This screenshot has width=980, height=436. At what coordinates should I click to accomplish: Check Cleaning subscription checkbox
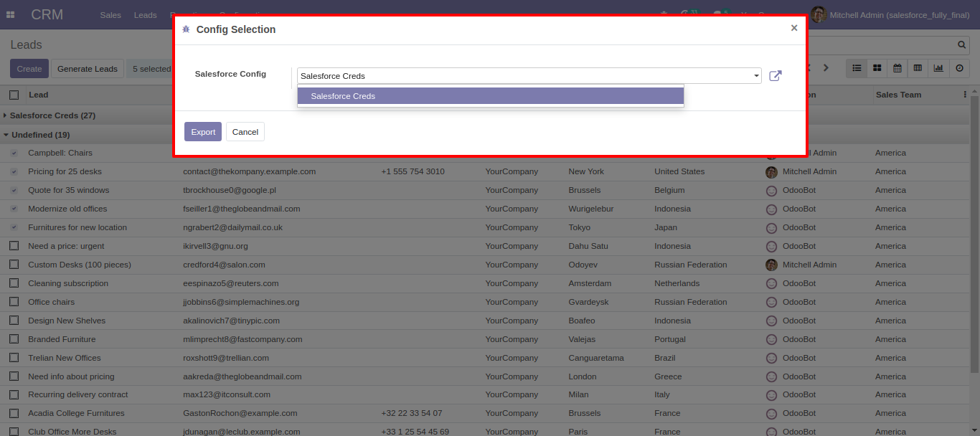(14, 283)
